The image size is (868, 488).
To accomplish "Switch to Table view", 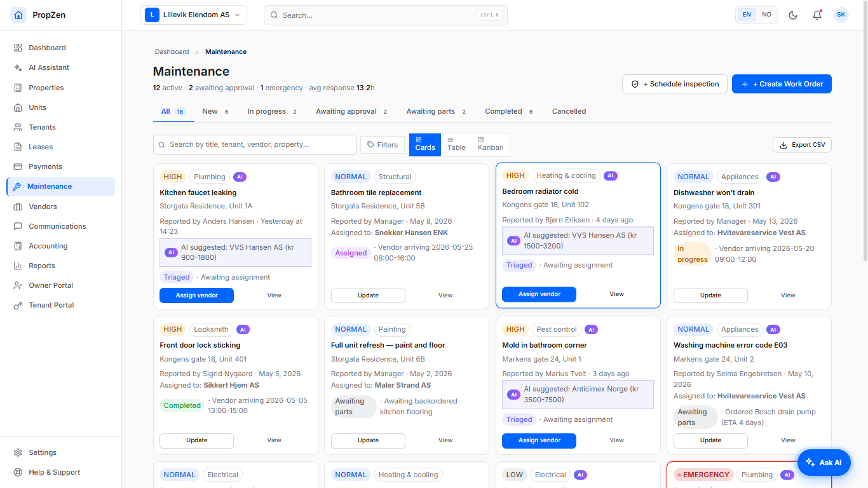I will point(456,144).
